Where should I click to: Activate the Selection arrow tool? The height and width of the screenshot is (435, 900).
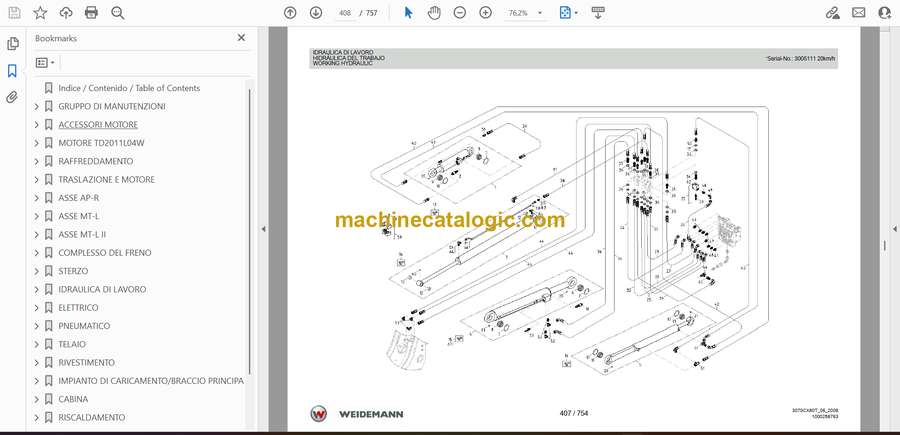(x=408, y=13)
